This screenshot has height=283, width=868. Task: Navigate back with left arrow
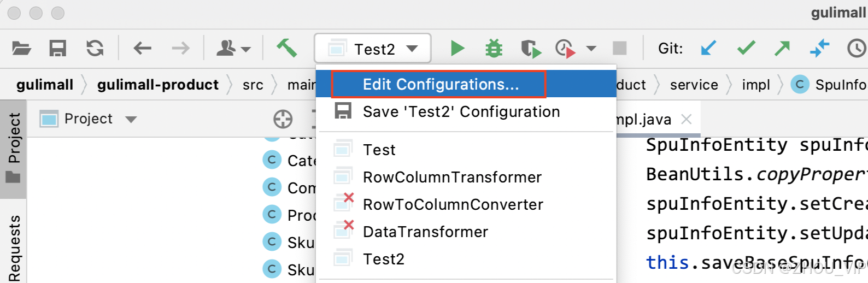[142, 49]
